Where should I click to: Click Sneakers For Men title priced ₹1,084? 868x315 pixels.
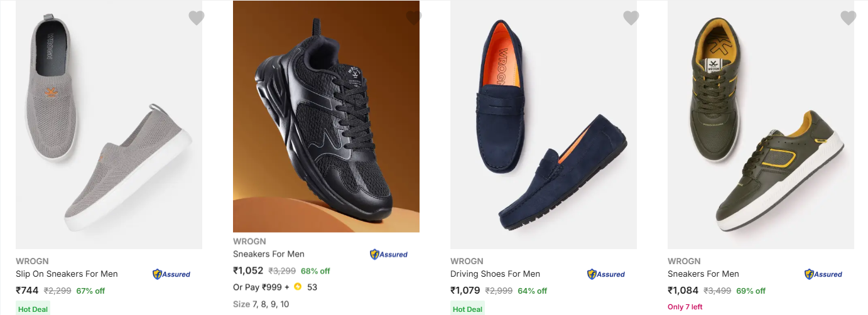[703, 274]
